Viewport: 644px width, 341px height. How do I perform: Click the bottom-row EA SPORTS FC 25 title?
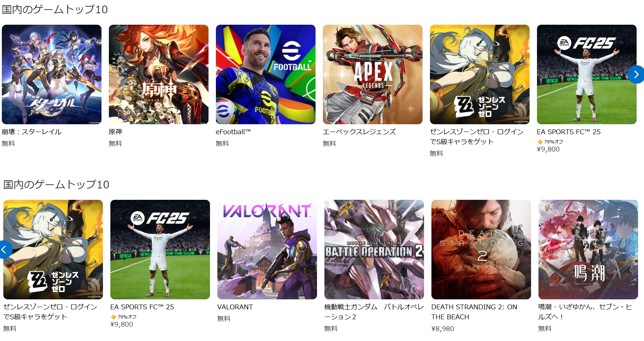click(142, 307)
